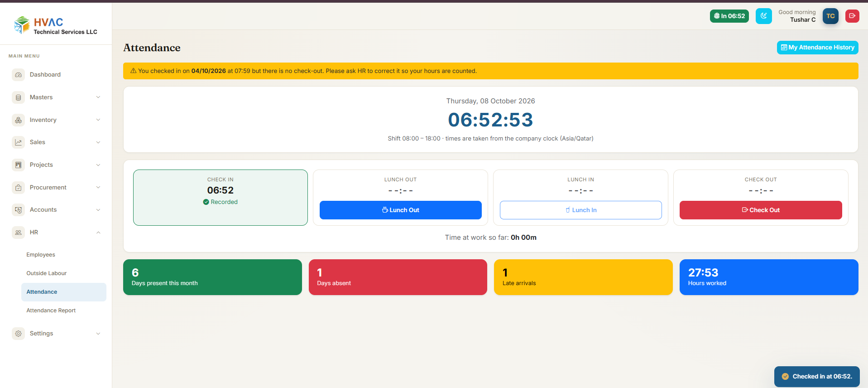868x388 pixels.
Task: Expand the Accounts menu chevron
Action: click(98, 210)
